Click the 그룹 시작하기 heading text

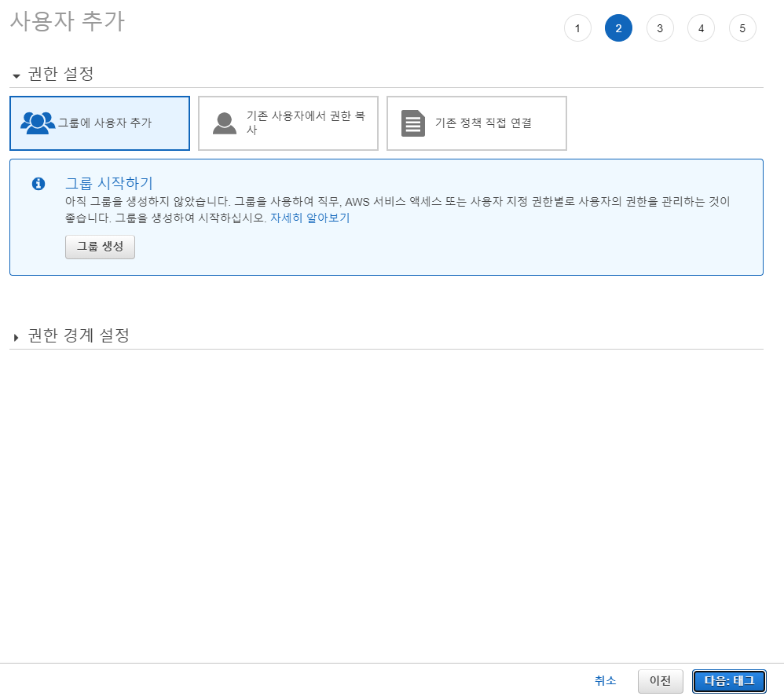tap(108, 184)
